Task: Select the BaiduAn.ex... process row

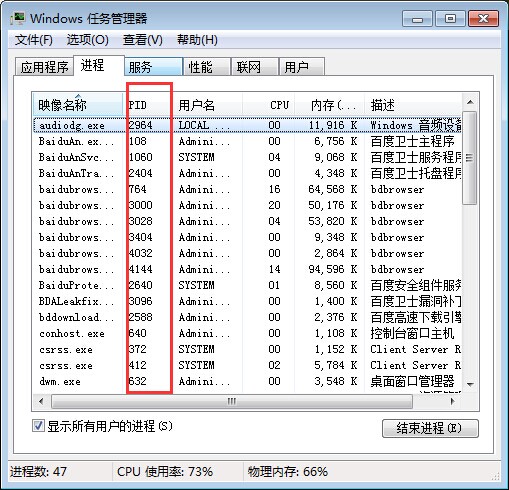Action: [247, 141]
